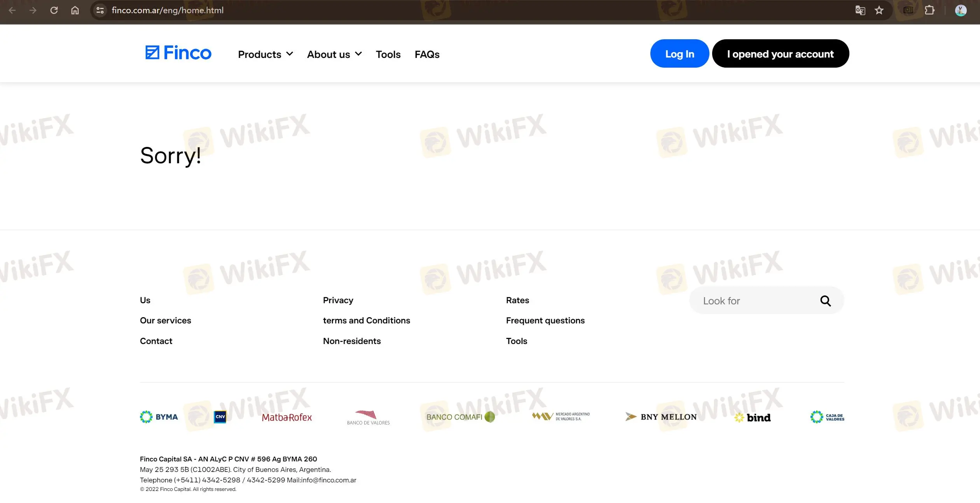Click the browser forward navigation arrow
This screenshot has width=980, height=503.
[x=32, y=10]
